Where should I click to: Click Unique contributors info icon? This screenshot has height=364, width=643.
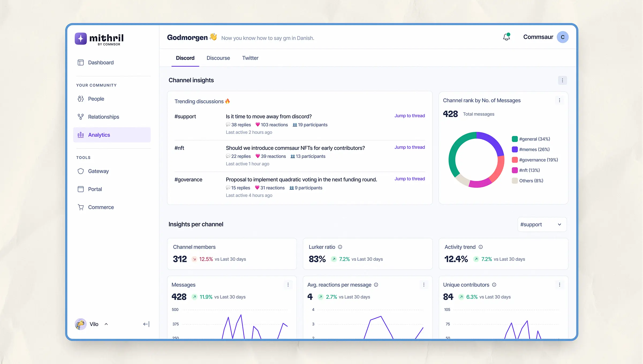494,285
